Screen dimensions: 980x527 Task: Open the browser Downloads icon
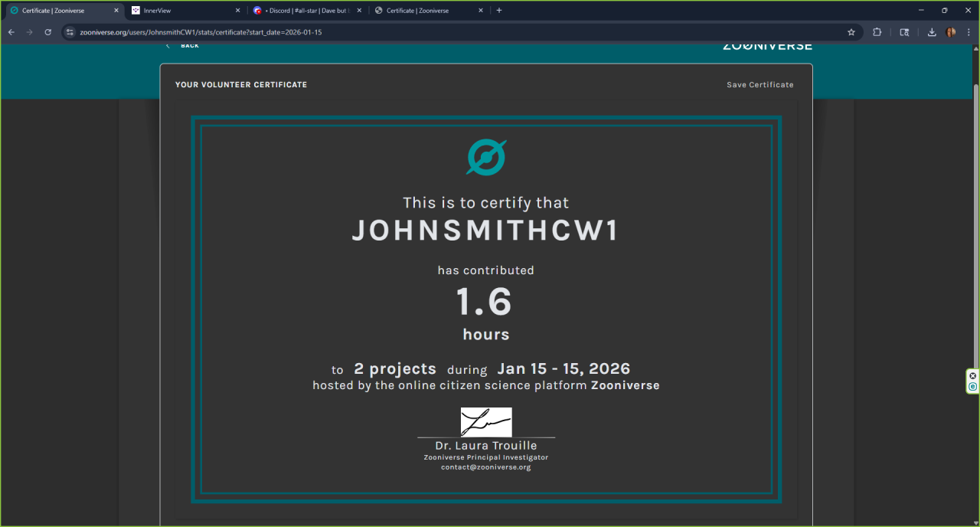pyautogui.click(x=932, y=32)
